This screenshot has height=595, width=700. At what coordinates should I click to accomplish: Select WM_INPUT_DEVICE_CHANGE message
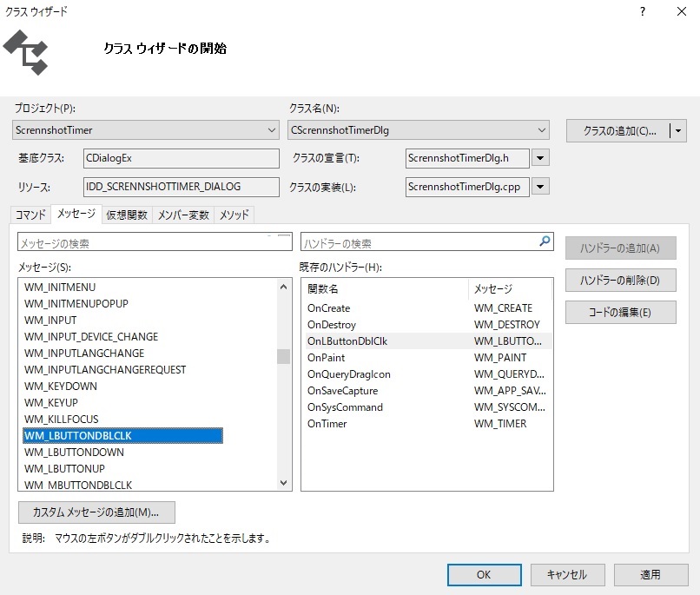coord(91,336)
